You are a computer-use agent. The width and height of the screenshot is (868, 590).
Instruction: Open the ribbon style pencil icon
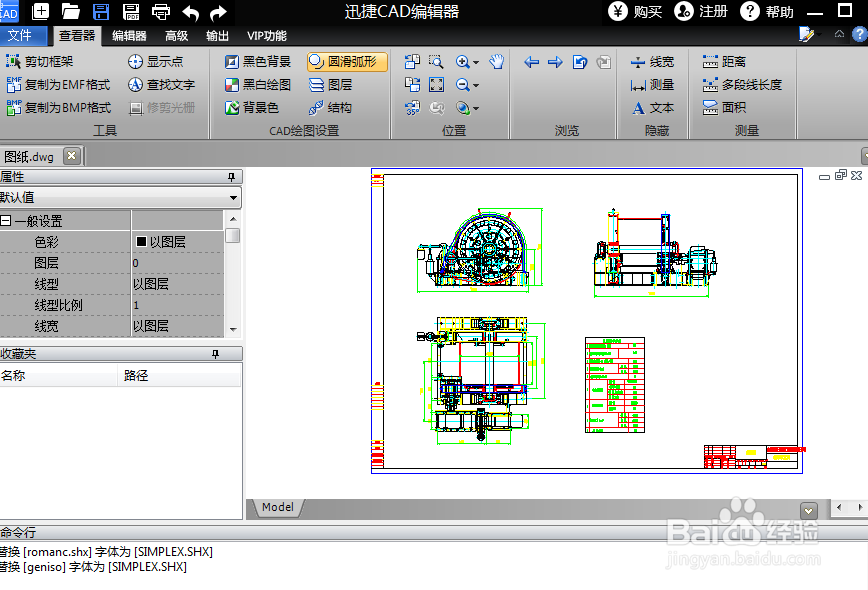[x=806, y=34]
